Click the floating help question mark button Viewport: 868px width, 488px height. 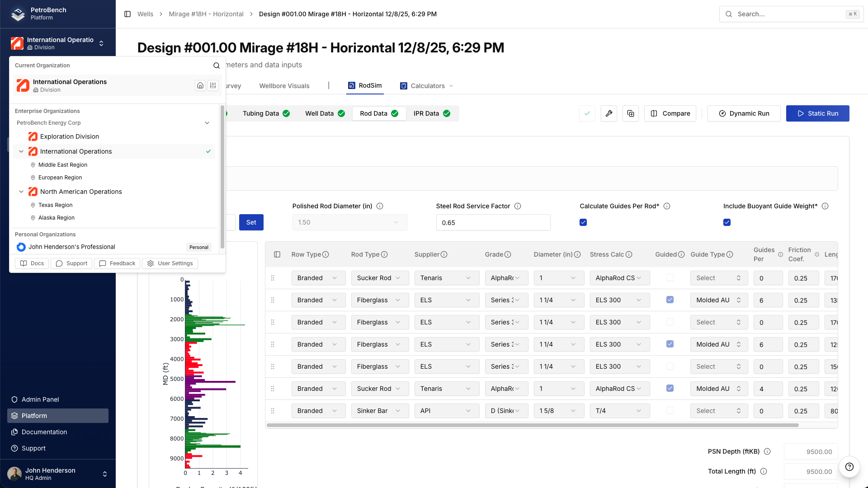(x=849, y=467)
